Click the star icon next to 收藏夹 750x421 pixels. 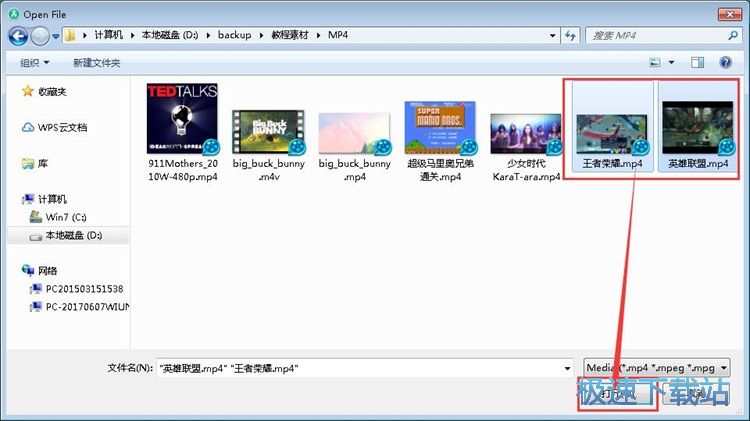[x=28, y=91]
